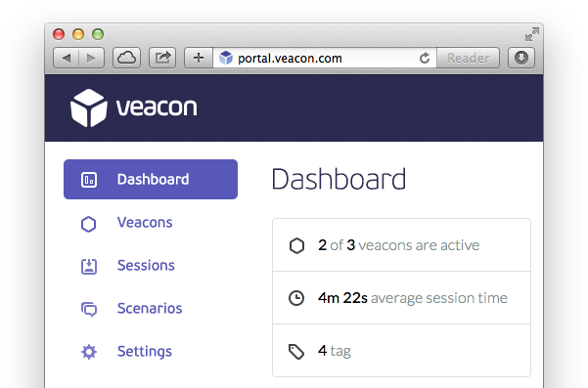Screen dimensions: 588x388
Task: Click the Downloads arrow button in toolbar
Action: coord(521,58)
